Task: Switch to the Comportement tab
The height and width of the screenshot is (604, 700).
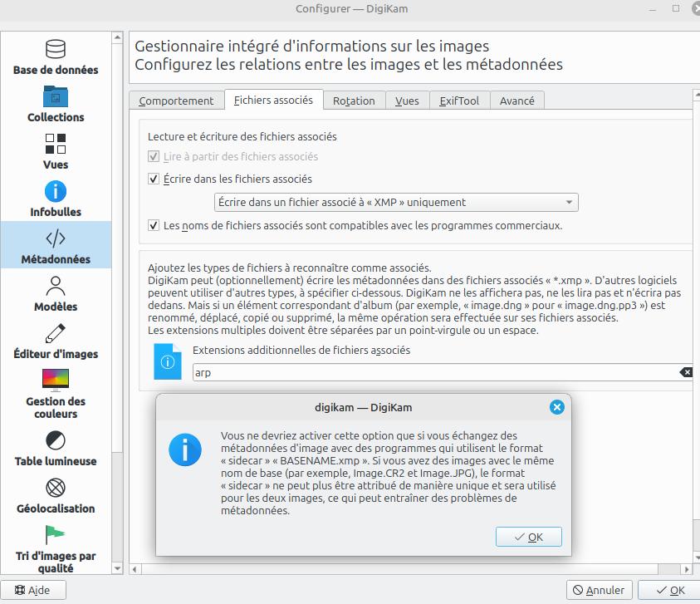Action: pos(176,101)
